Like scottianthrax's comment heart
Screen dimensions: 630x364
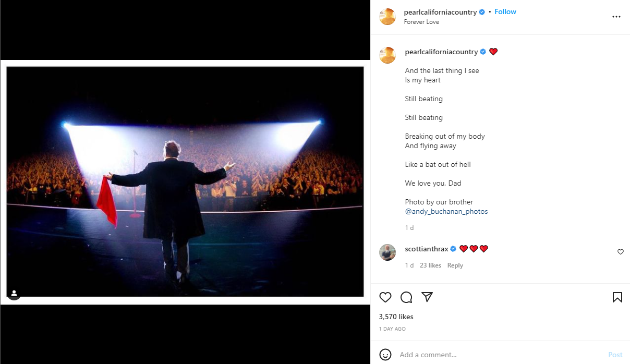coord(620,252)
